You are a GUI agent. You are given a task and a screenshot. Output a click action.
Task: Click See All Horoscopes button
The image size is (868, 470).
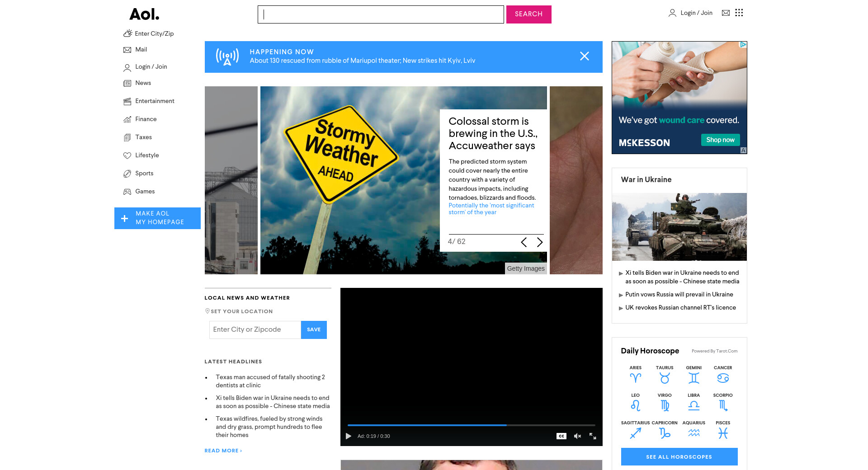679,456
